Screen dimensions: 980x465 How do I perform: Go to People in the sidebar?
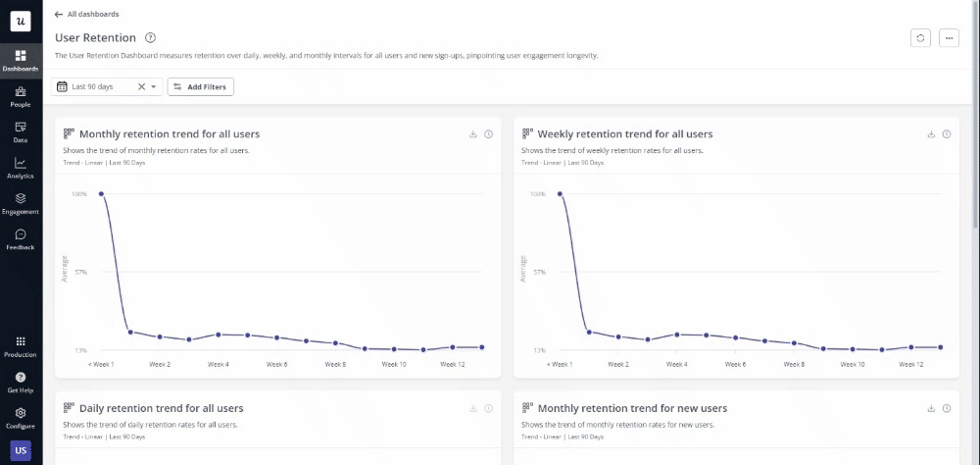point(21,96)
